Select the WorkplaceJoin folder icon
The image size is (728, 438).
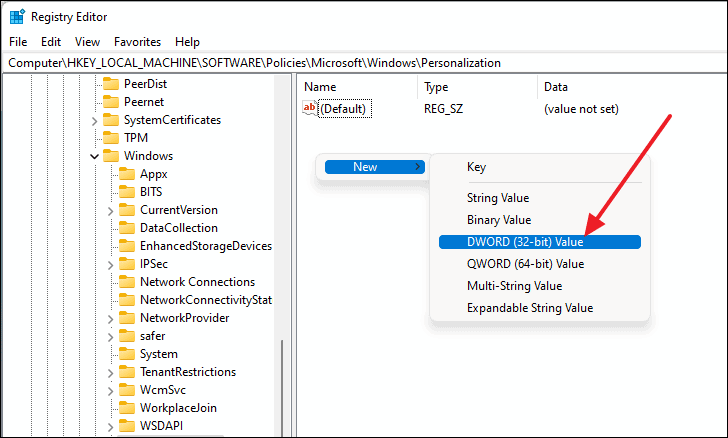127,408
